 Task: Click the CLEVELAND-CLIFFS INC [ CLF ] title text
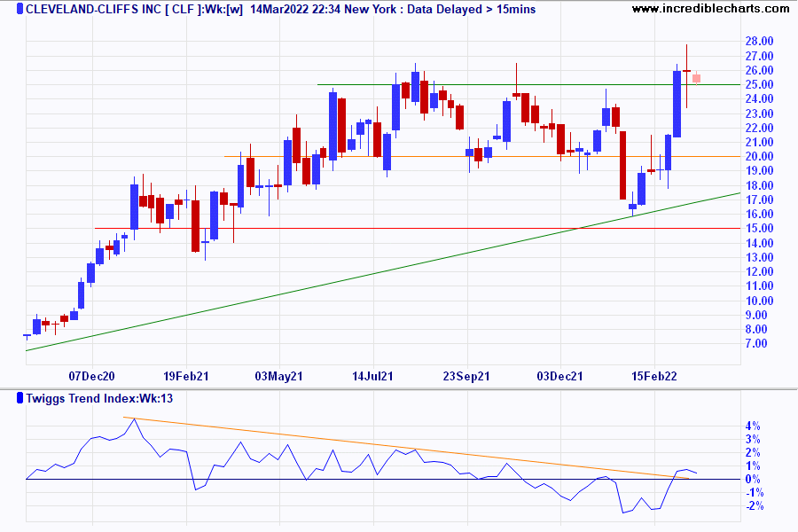pyautogui.click(x=114, y=9)
